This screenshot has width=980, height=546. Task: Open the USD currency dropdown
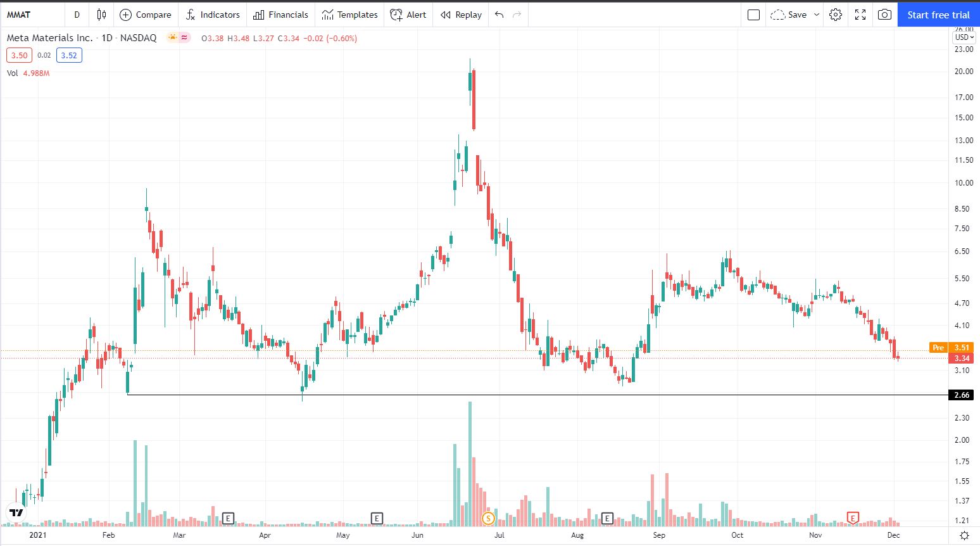point(964,37)
